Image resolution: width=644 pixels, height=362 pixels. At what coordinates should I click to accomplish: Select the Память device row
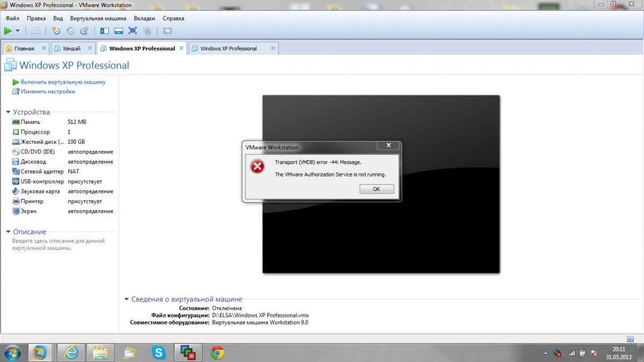pyautogui.click(x=63, y=122)
